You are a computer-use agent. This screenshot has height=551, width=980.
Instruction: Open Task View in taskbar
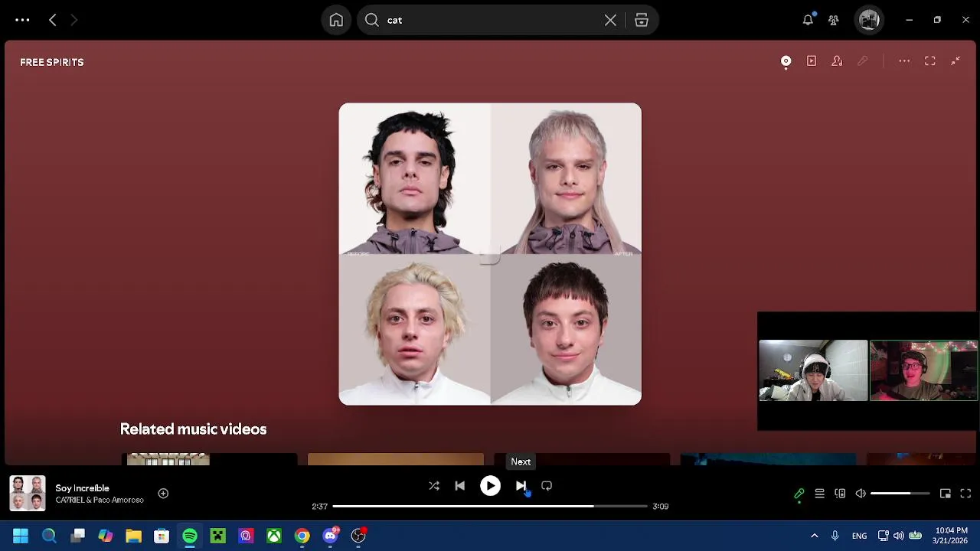click(x=77, y=536)
